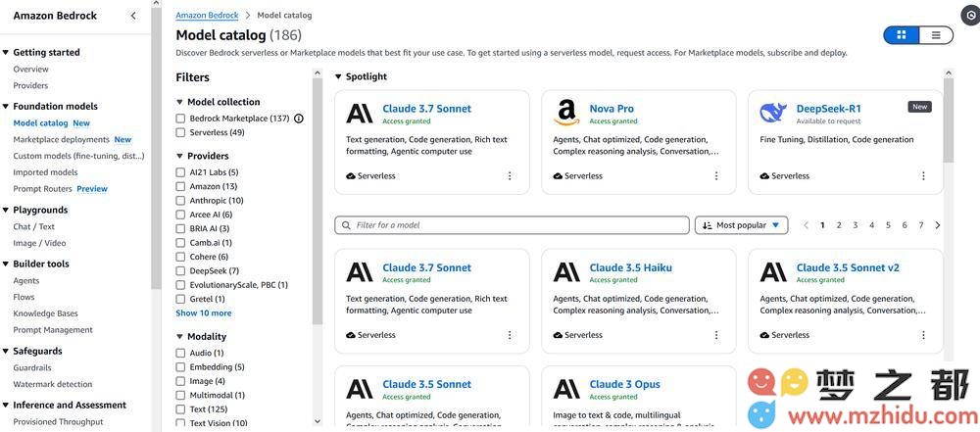Check Serverless (49) filter

tap(180, 132)
